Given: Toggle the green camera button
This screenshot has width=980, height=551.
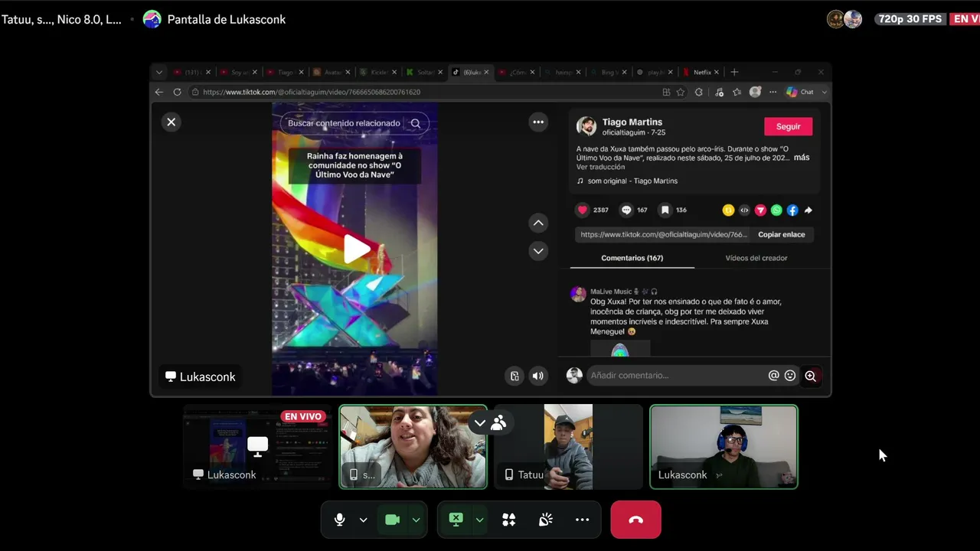Looking at the screenshot, I should [393, 520].
